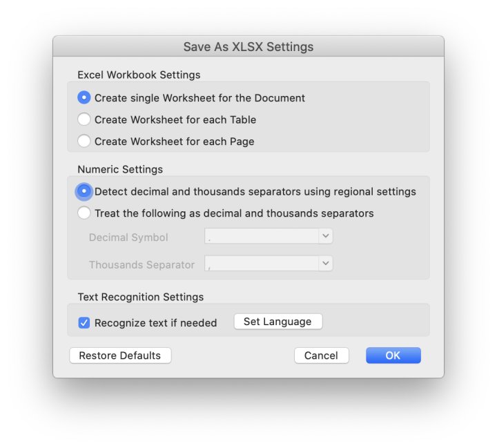Click the Text Recognition Settings heading
497x448 pixels.
coord(140,297)
